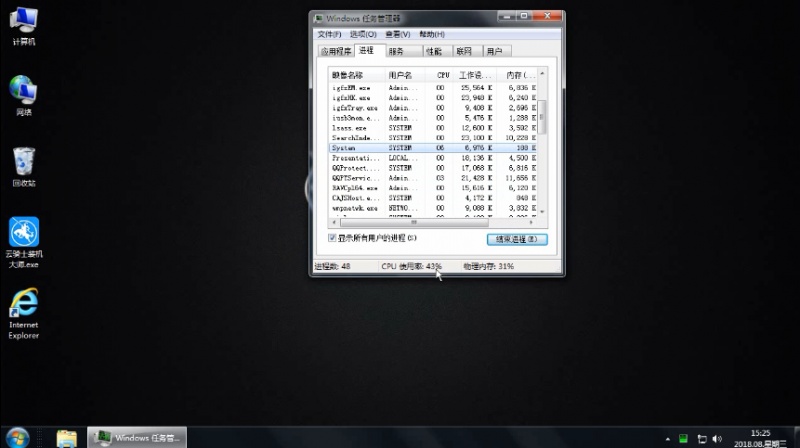
Task: Sort by CPU column header
Action: 441,75
